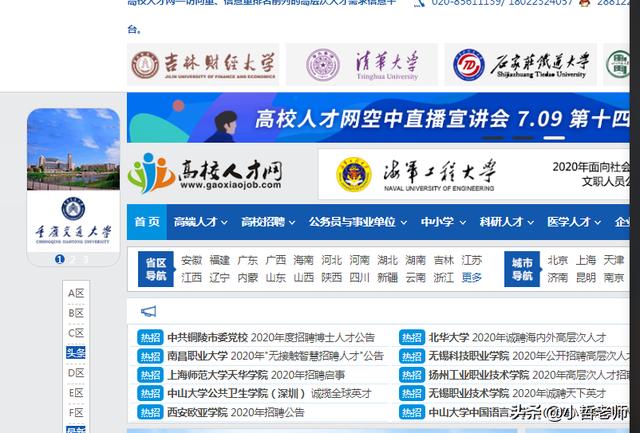This screenshot has width=640, height=433.
Task: Select 昆明 in city navigation
Action: 586,278
